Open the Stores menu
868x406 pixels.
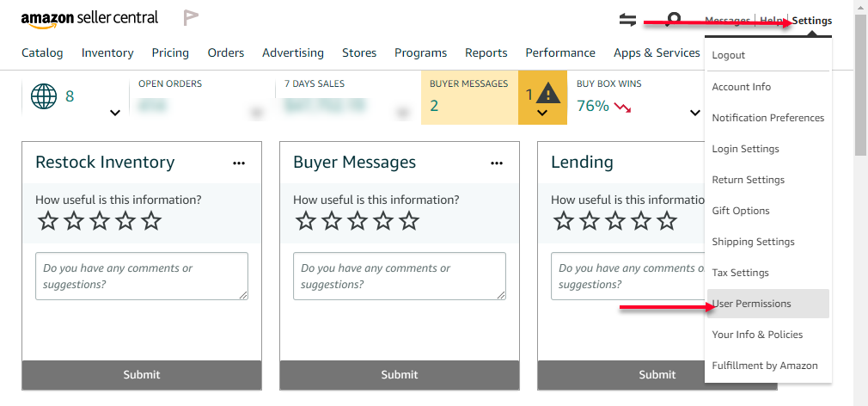tap(359, 52)
